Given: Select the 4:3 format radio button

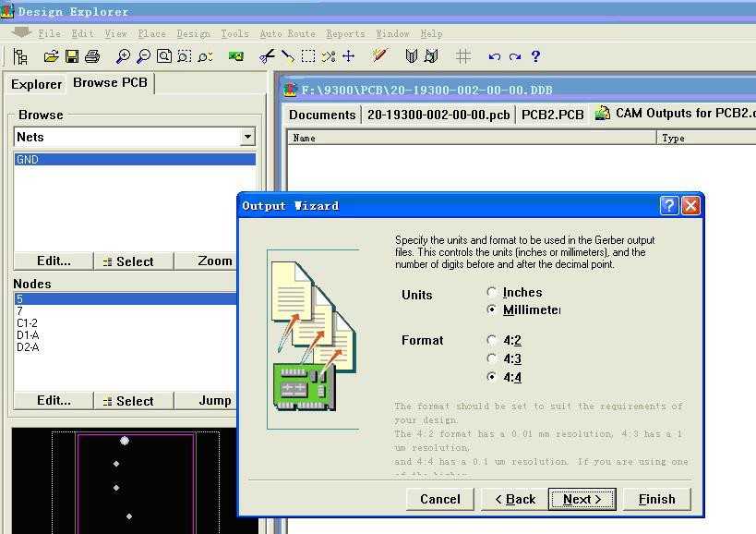Looking at the screenshot, I should click(x=491, y=358).
